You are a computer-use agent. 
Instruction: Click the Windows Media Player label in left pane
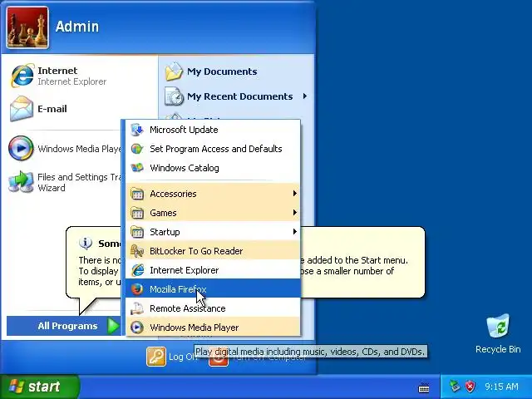tap(80, 149)
